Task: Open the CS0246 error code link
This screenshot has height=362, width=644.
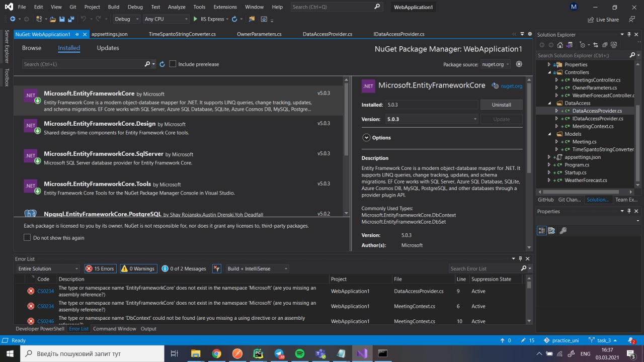Action: [x=45, y=321]
